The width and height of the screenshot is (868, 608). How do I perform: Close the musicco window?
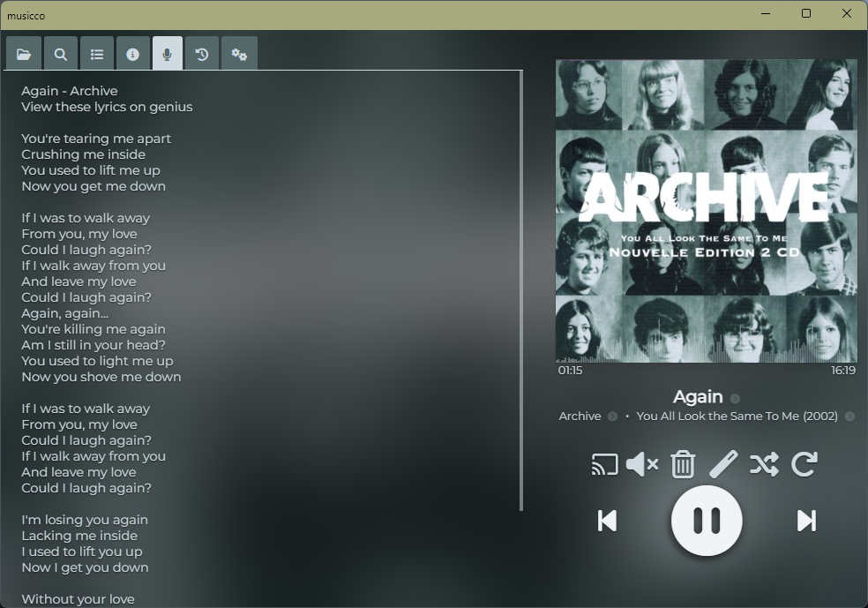tap(847, 14)
